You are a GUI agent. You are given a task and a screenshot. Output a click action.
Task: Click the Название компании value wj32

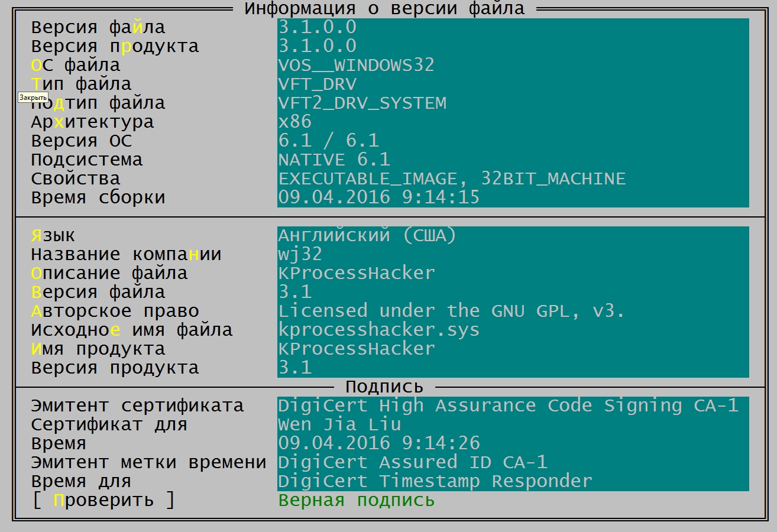click(513, 254)
